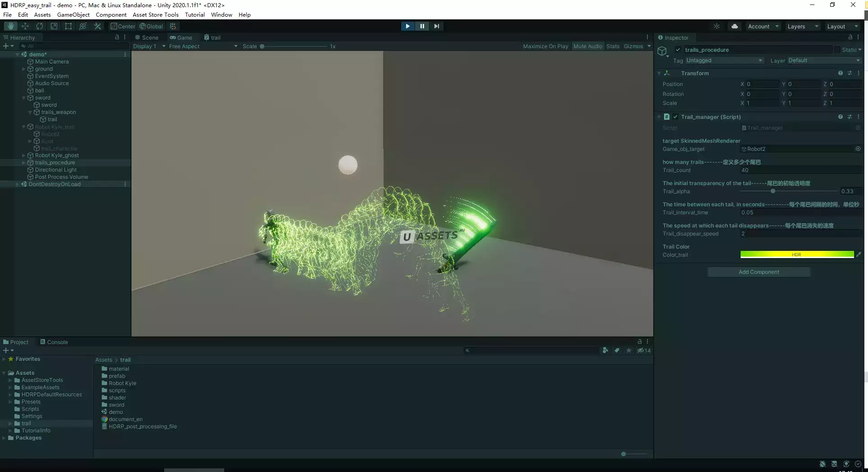Toggle pivot Center mode
The width and height of the screenshot is (868, 472).
[123, 26]
